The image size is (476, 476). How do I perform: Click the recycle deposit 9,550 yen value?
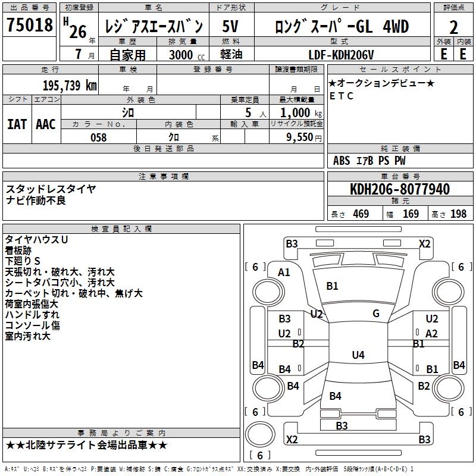[305, 137]
